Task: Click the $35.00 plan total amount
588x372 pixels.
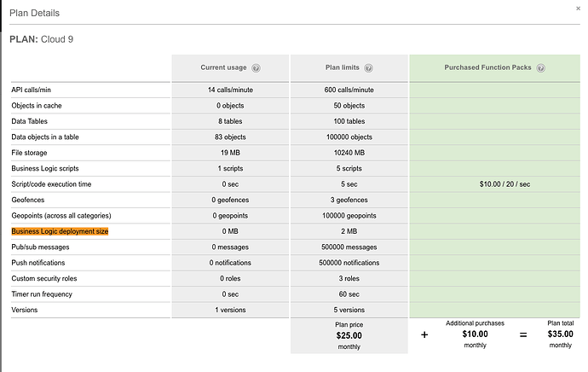Action: (x=560, y=334)
